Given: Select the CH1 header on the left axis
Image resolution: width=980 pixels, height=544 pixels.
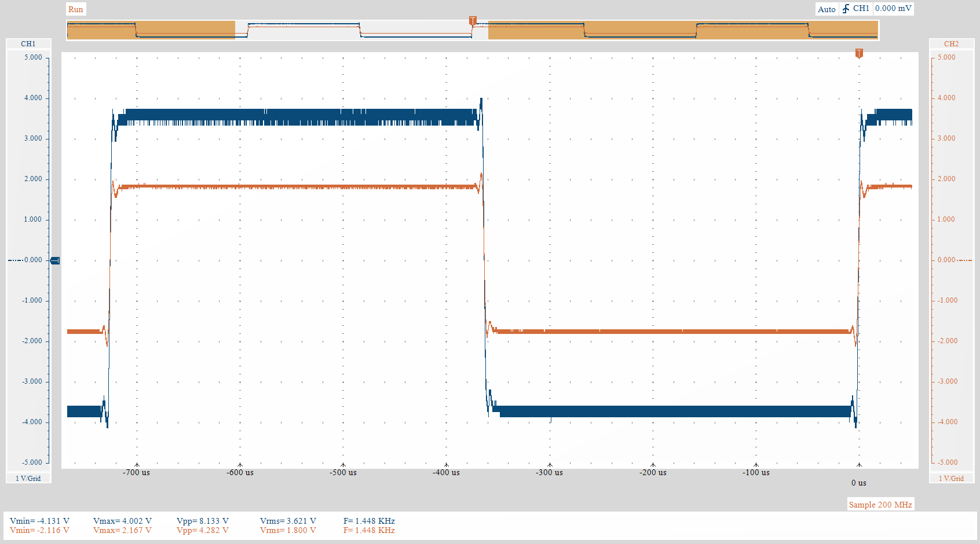Looking at the screenshot, I should [x=28, y=44].
